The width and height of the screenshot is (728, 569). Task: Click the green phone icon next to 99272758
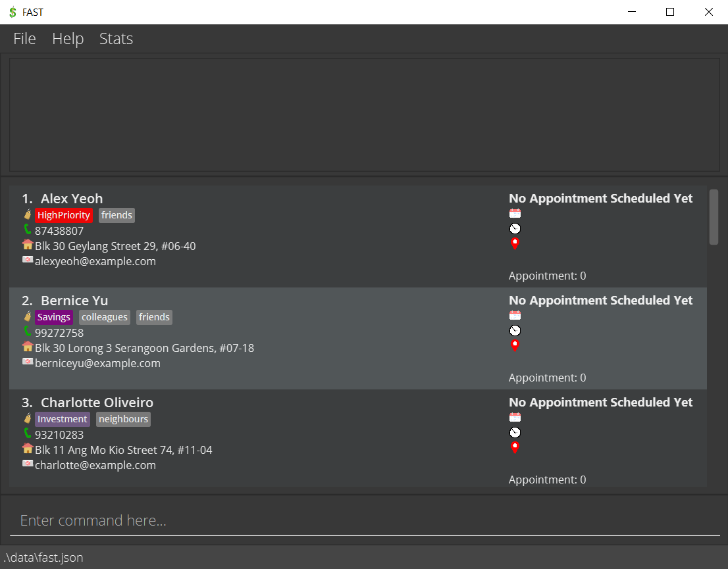[x=28, y=332]
